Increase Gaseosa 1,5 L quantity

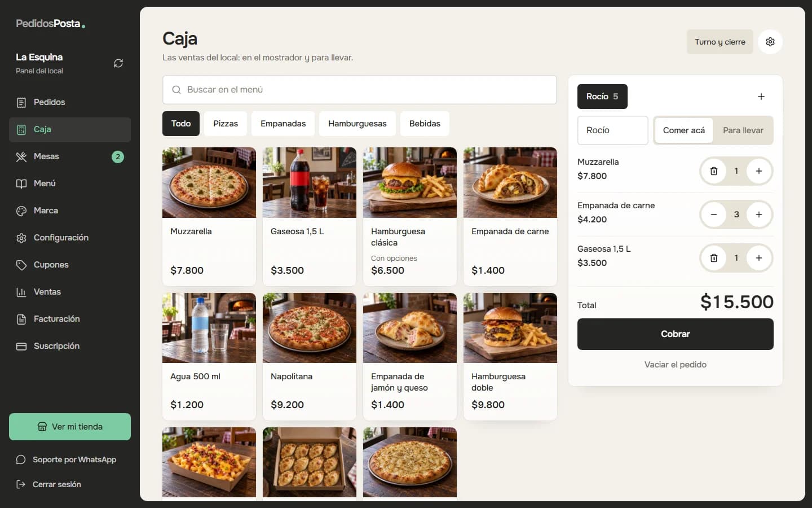(759, 258)
